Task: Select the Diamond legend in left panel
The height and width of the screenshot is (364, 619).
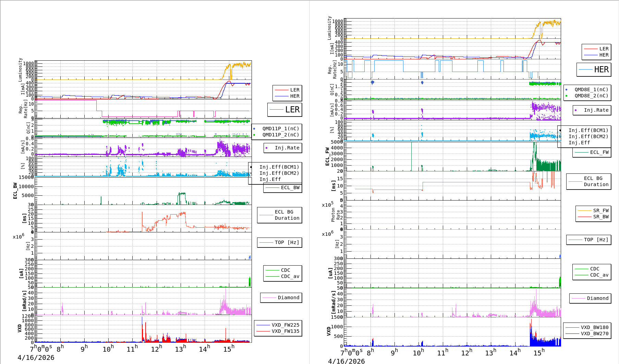Action: click(x=288, y=298)
